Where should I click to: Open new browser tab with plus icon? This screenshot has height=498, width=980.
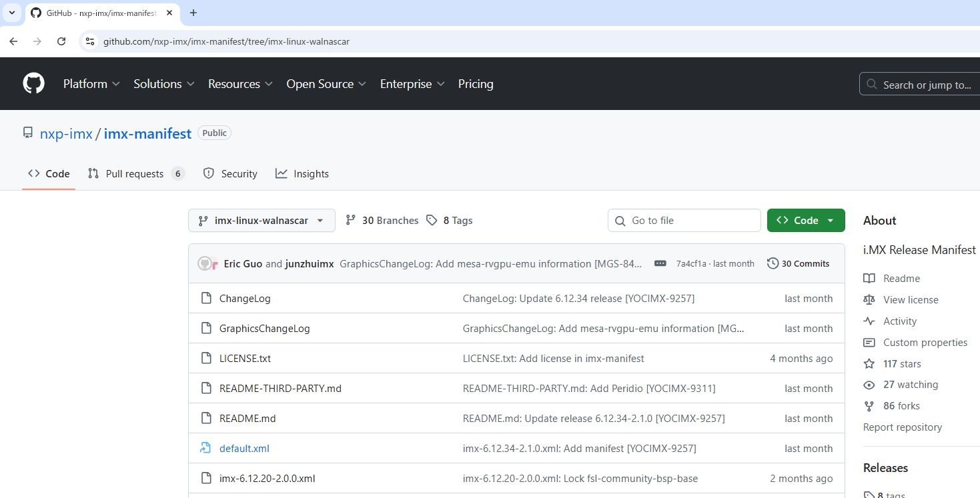click(193, 13)
